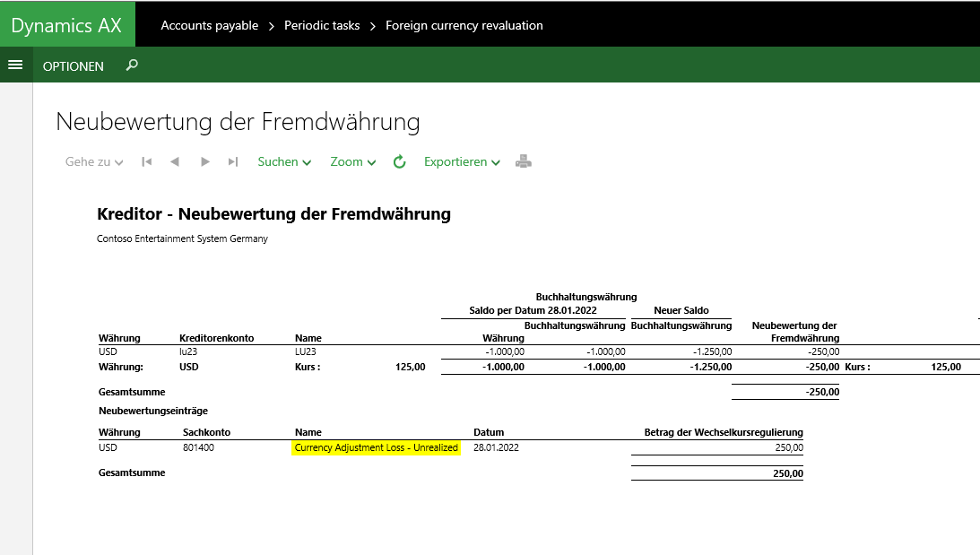Open the Zoom dropdown
This screenshot has height=555, width=980.
(x=353, y=162)
